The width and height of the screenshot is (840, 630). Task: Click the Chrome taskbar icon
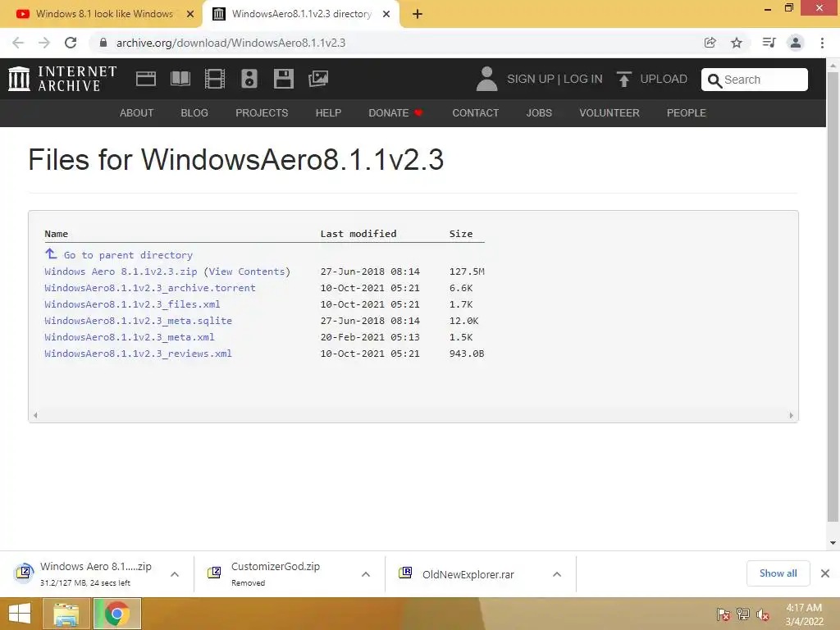(x=117, y=614)
